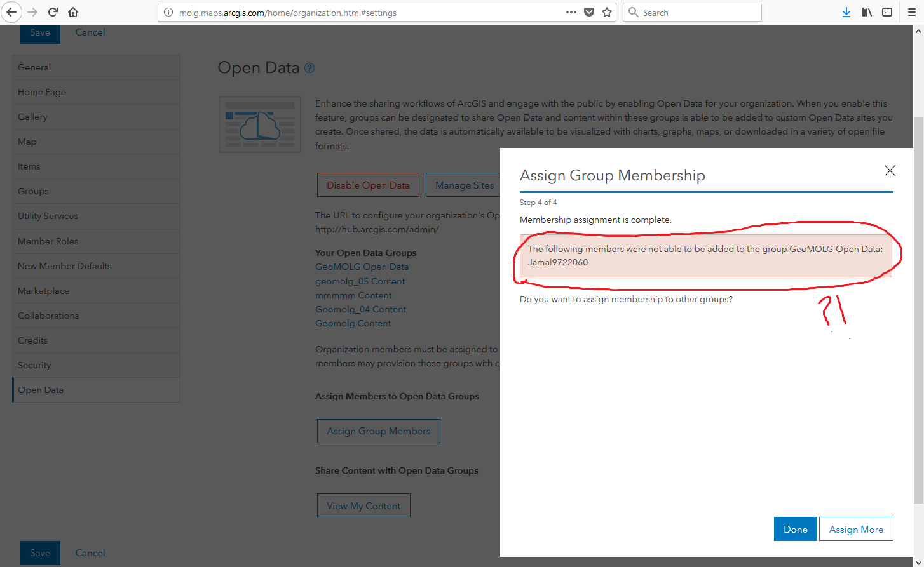This screenshot has height=567, width=924.
Task: Open the Open Data help icon
Action: 309,68
